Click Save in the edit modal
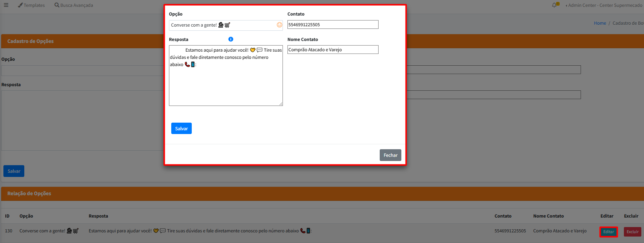Viewport: 644px width, 243px height. click(181, 129)
